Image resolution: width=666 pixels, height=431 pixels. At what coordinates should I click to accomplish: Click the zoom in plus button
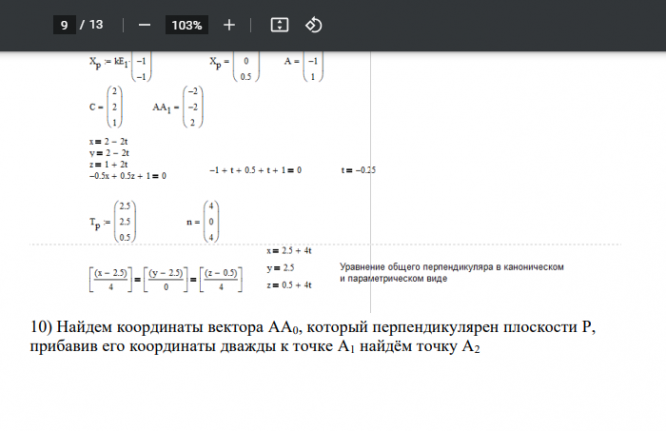[229, 25]
